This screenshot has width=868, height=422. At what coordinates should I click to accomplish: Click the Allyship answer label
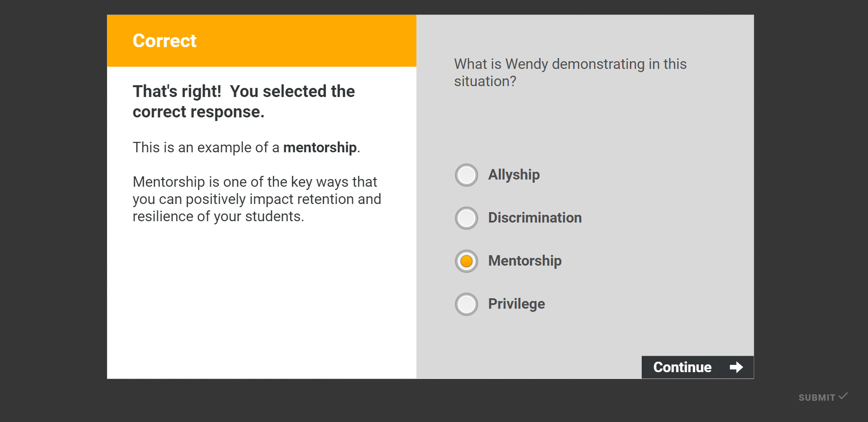[514, 175]
